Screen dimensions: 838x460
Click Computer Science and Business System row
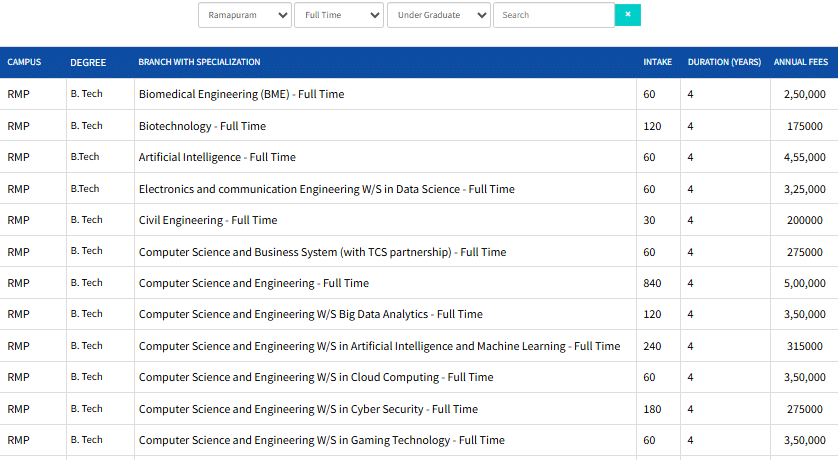[x=322, y=252]
